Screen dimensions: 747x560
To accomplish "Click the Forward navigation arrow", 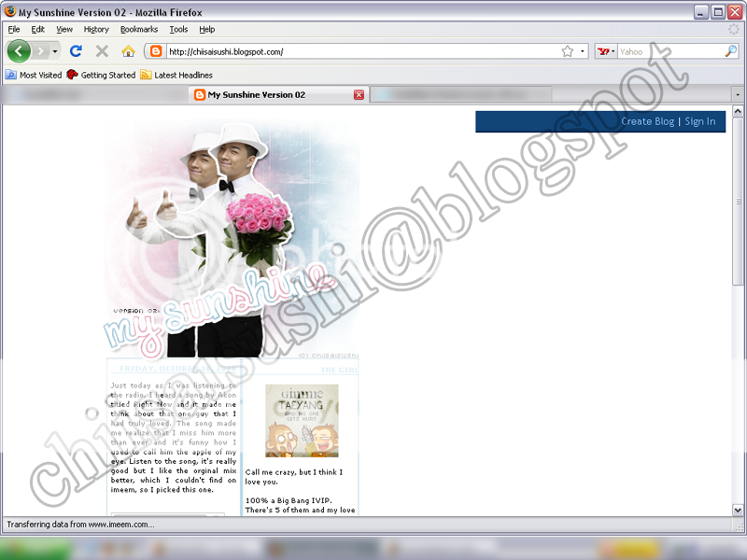I will pos(41,51).
